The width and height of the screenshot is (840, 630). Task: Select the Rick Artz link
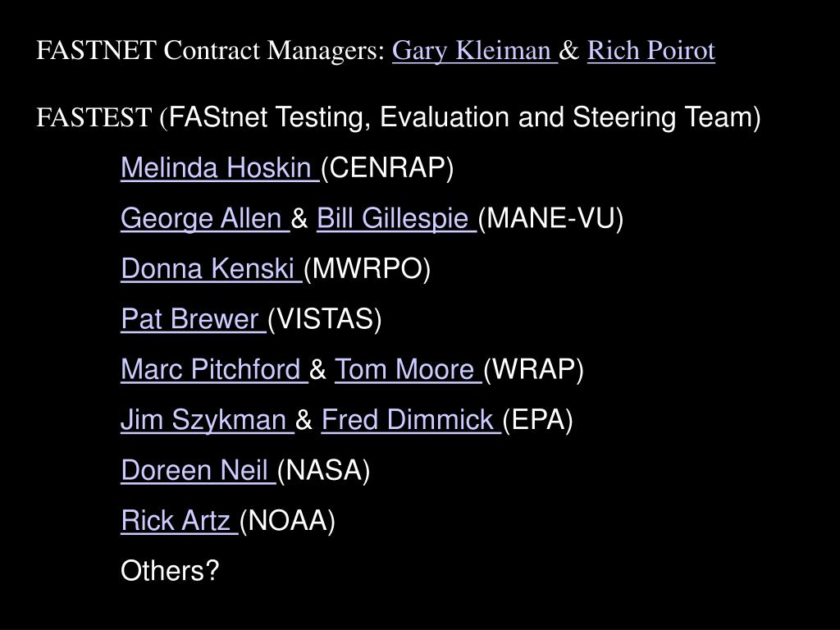180,520
